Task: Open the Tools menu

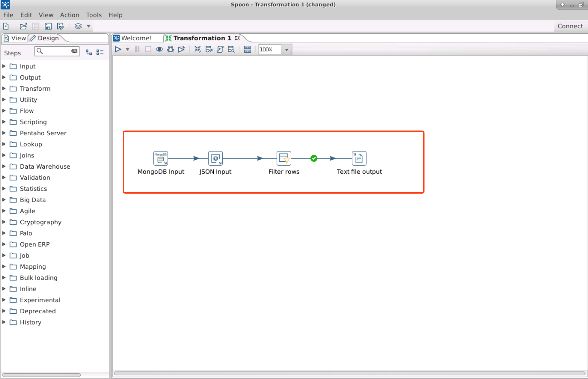Action: tap(94, 15)
